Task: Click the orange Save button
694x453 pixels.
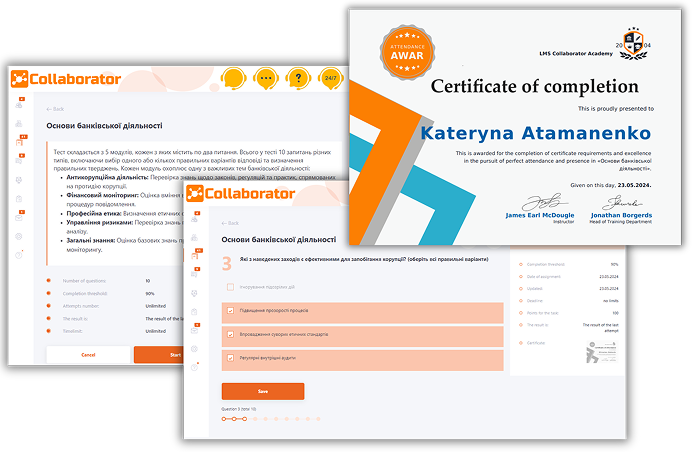Action: point(262,391)
